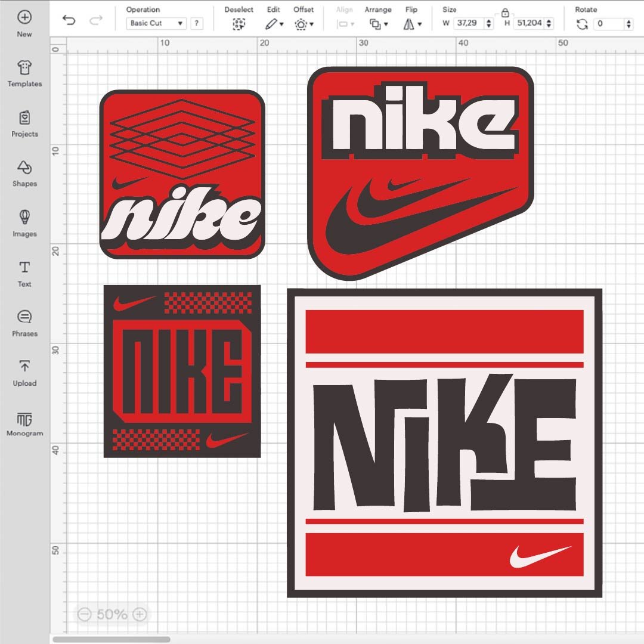
Task: Click the Height value field
Action: [x=528, y=23]
